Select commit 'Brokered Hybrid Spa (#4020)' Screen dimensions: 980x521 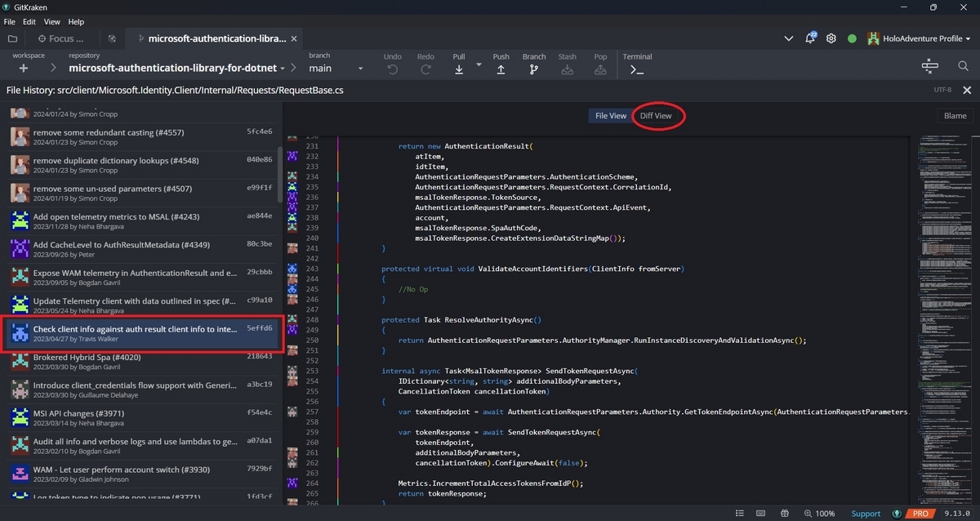pos(140,362)
